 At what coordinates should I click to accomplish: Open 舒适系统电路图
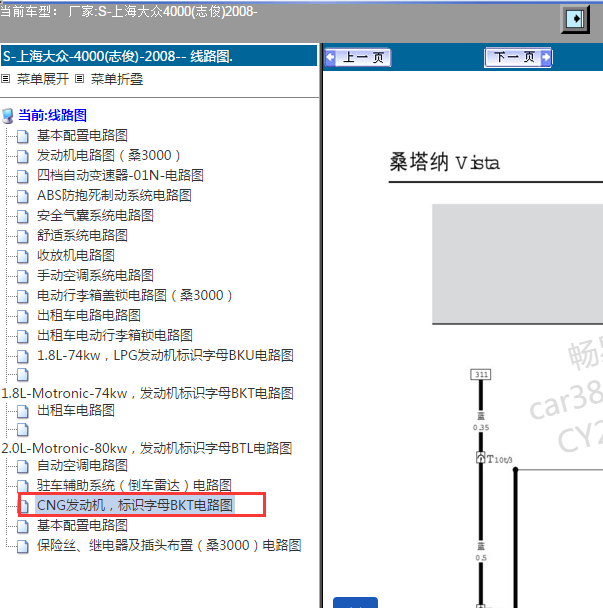click(82, 235)
